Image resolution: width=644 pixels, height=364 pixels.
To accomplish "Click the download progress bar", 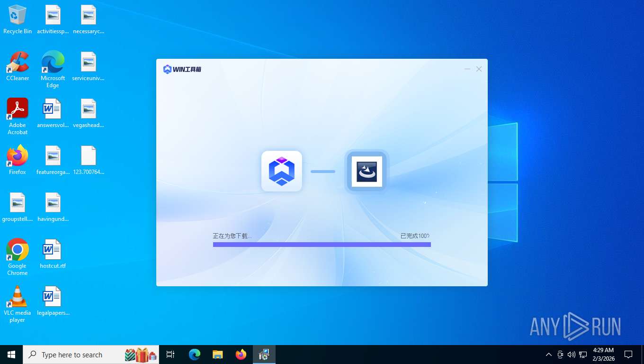I will coord(322,245).
